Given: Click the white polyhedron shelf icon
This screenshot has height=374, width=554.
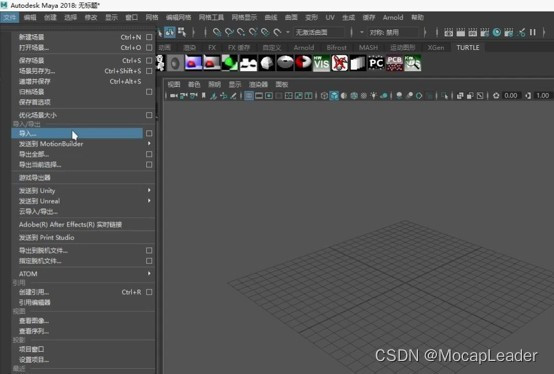Looking at the screenshot, I should coord(267,63).
